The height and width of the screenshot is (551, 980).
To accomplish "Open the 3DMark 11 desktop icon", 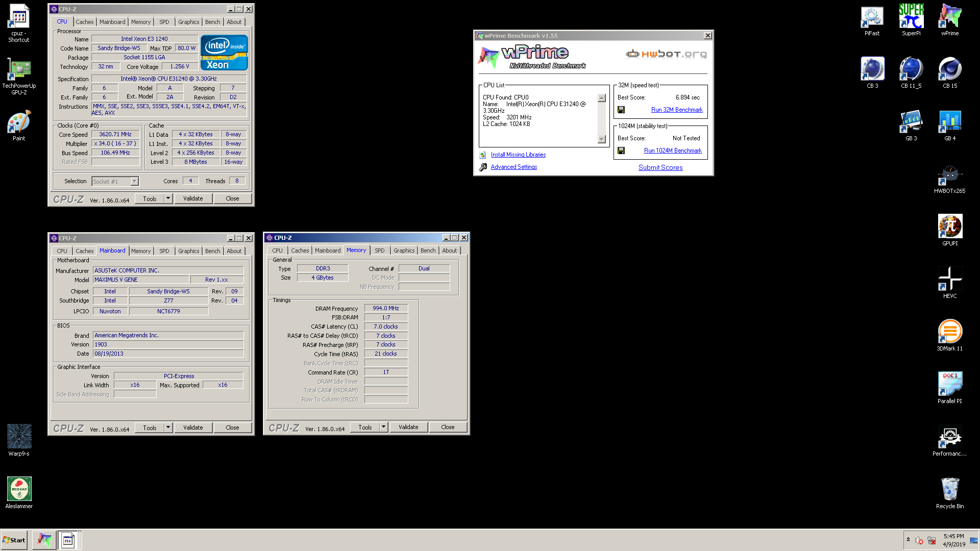I will (x=950, y=335).
